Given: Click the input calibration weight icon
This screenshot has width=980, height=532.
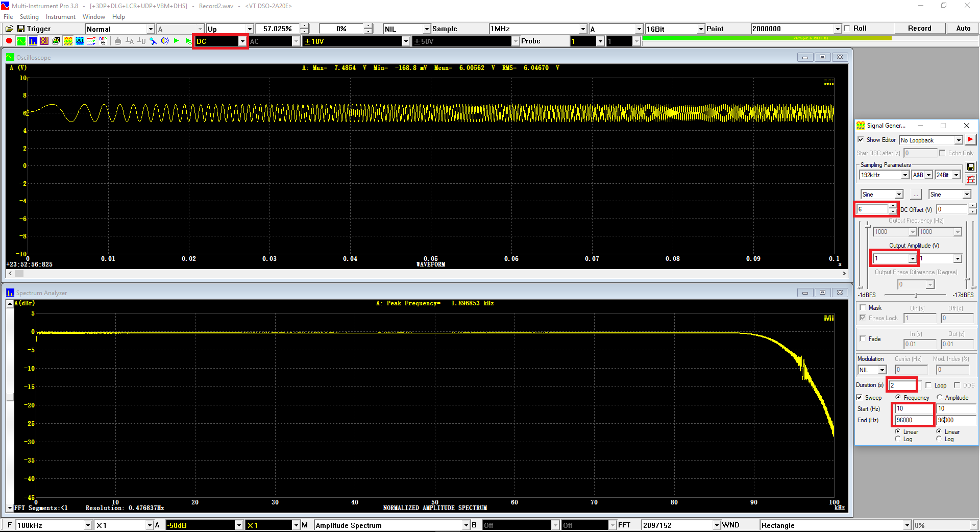Looking at the screenshot, I should (118, 41).
